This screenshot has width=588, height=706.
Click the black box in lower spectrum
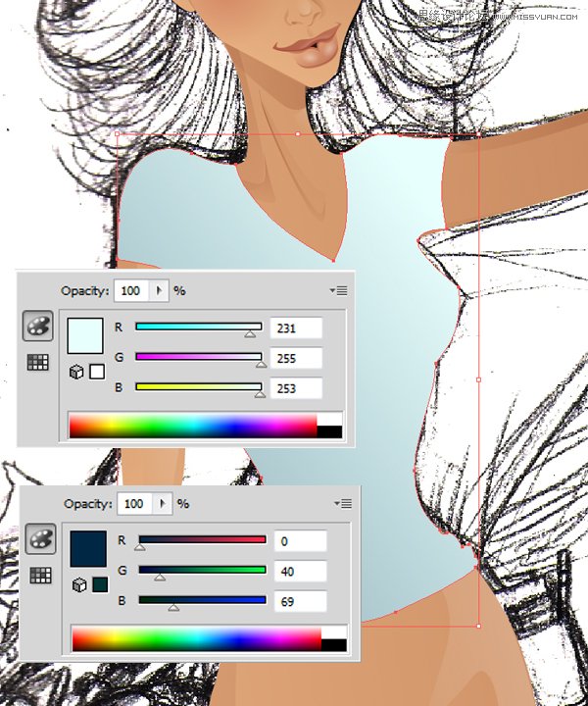[334, 645]
